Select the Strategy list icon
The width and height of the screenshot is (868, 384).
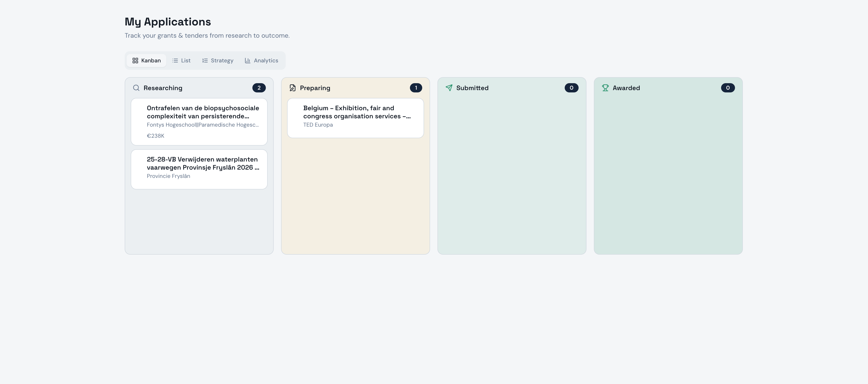tap(205, 60)
